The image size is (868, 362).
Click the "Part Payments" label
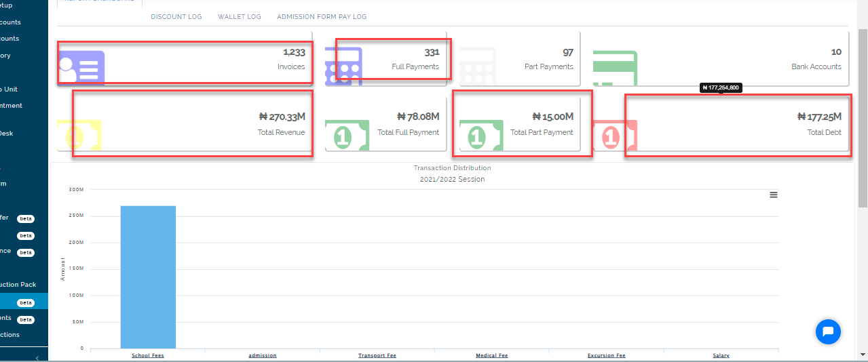click(x=549, y=66)
